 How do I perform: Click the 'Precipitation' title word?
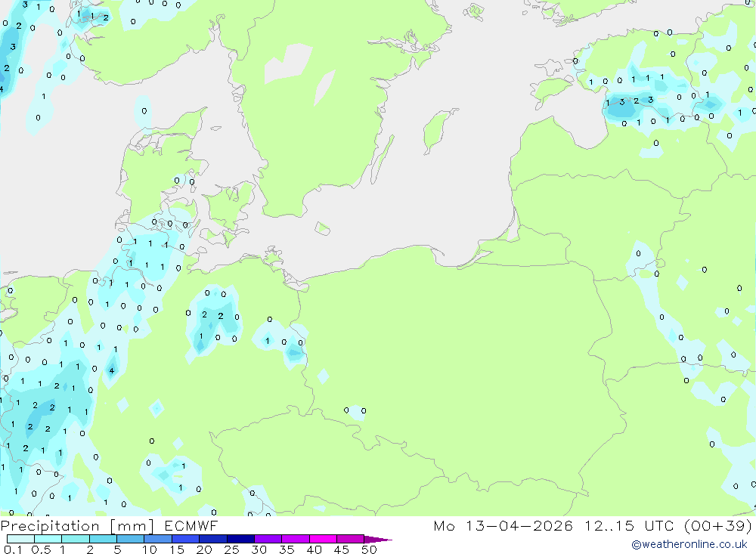coord(50,526)
